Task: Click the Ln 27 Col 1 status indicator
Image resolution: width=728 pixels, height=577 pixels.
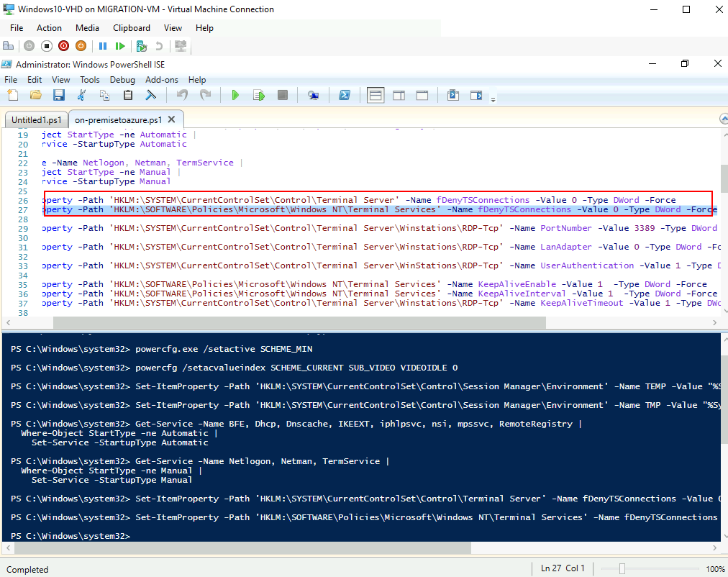Action: tap(563, 568)
